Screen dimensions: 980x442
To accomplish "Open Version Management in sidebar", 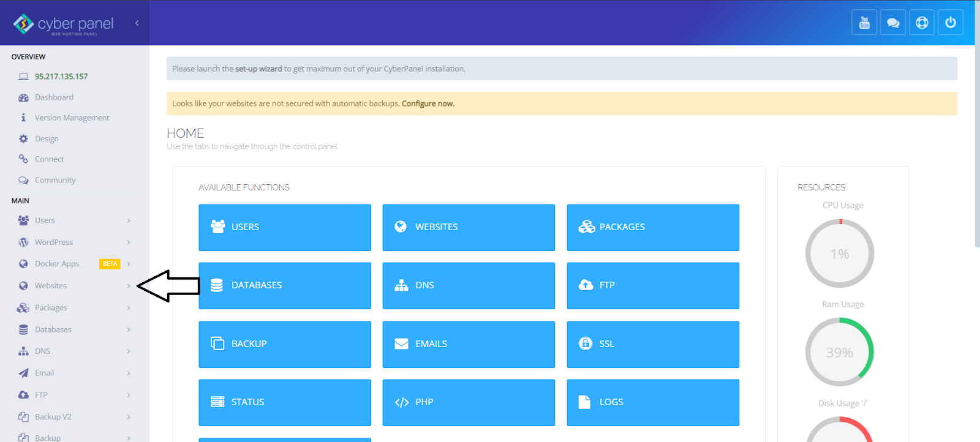I will 72,118.
